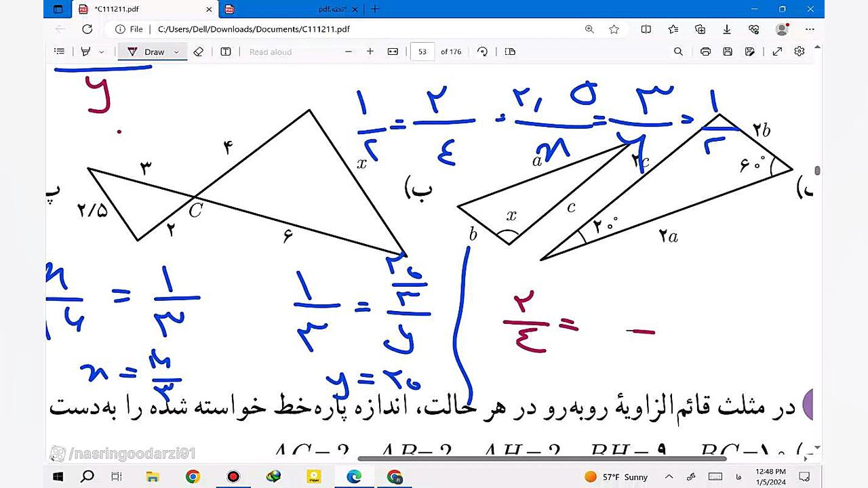Open Microsoft Edge from the taskbar

tap(354, 476)
